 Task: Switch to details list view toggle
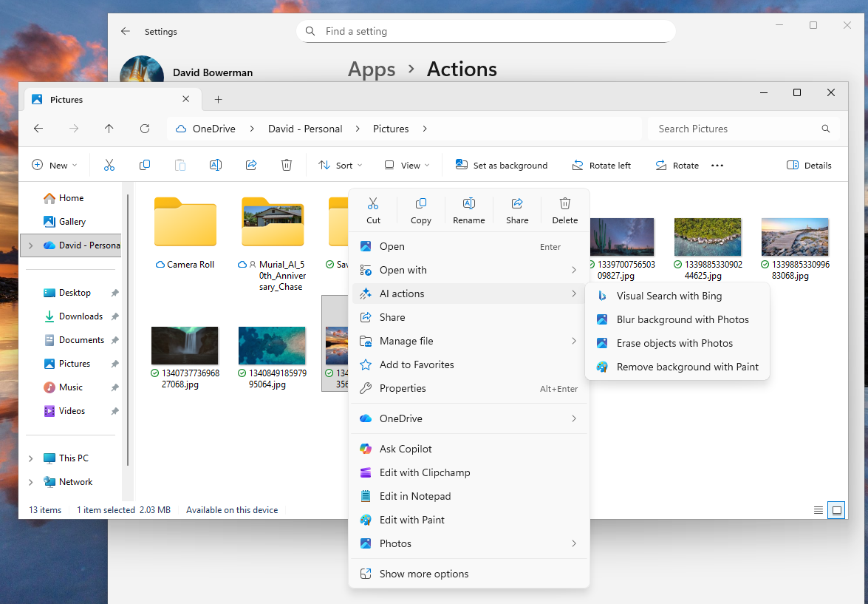[x=818, y=510]
